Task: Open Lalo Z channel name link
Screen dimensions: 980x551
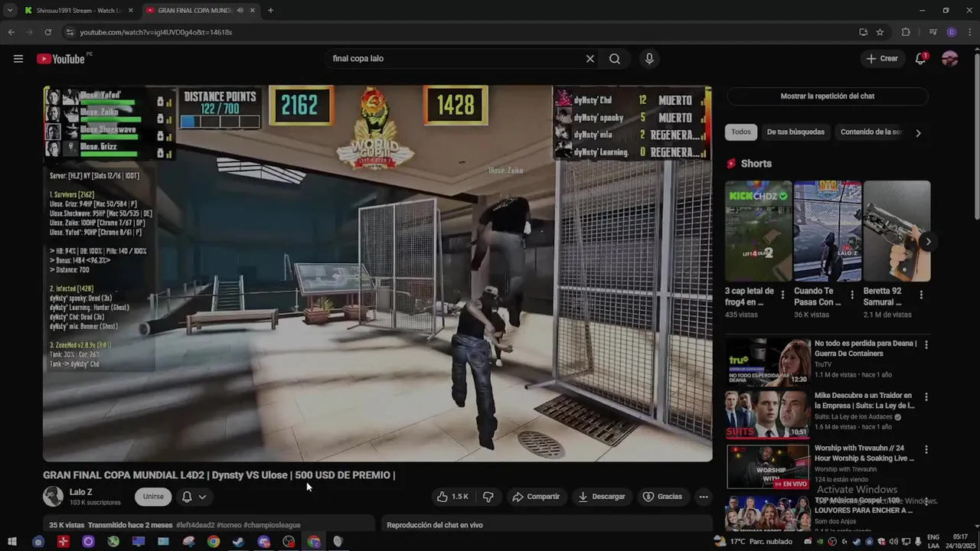Action: click(80, 492)
